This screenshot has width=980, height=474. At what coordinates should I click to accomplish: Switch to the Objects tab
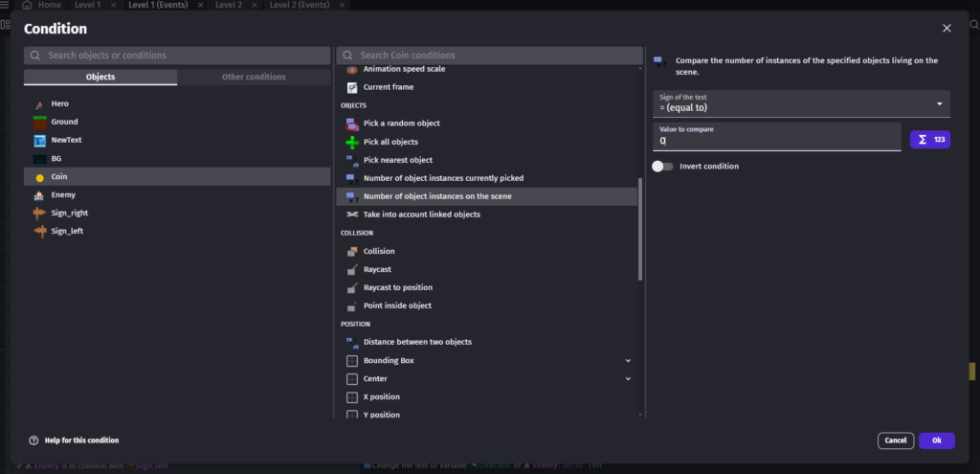tap(100, 77)
